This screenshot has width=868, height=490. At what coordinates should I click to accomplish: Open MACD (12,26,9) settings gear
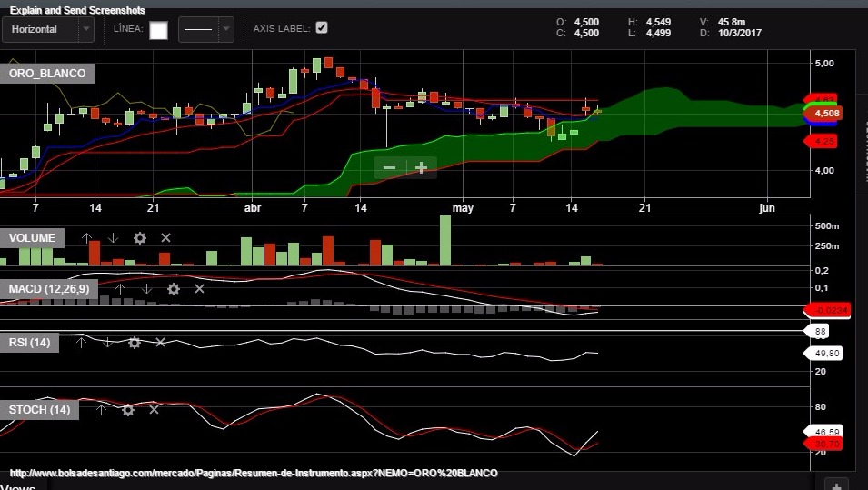(173, 289)
